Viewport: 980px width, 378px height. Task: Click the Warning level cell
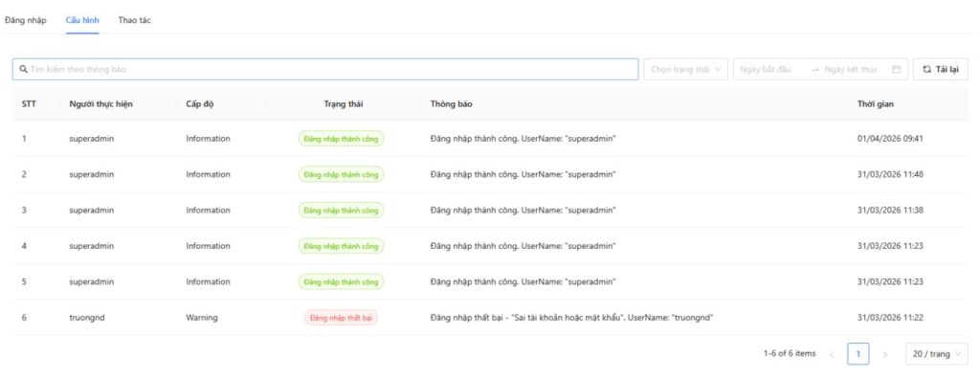click(x=201, y=318)
